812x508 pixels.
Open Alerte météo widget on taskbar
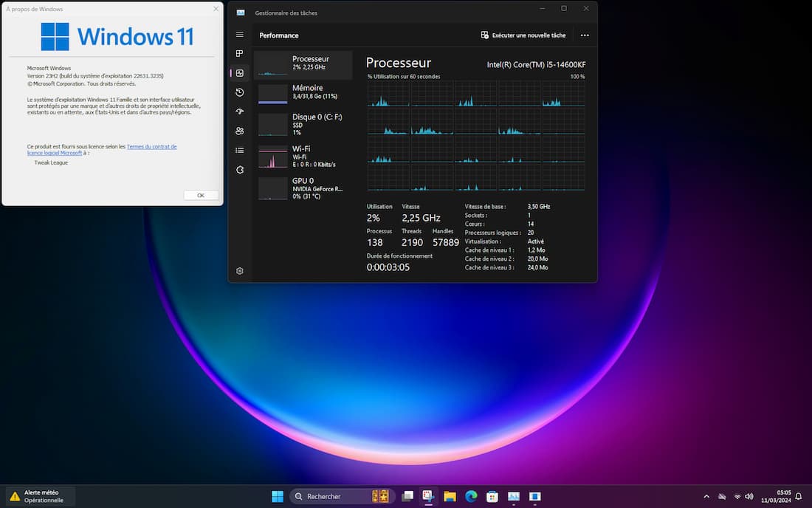[x=39, y=497]
